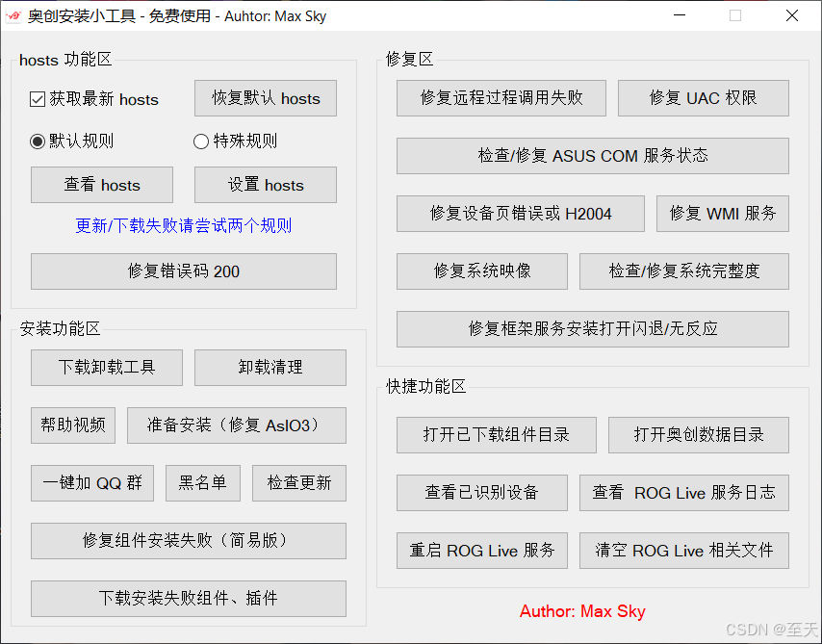
Task: Click 查看 ROG Live 服务日志 button
Action: 683,493
